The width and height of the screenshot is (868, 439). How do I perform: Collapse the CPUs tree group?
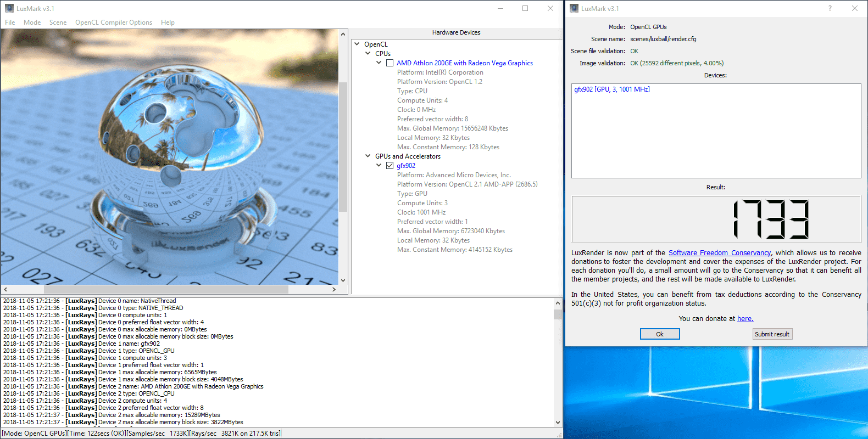point(368,54)
